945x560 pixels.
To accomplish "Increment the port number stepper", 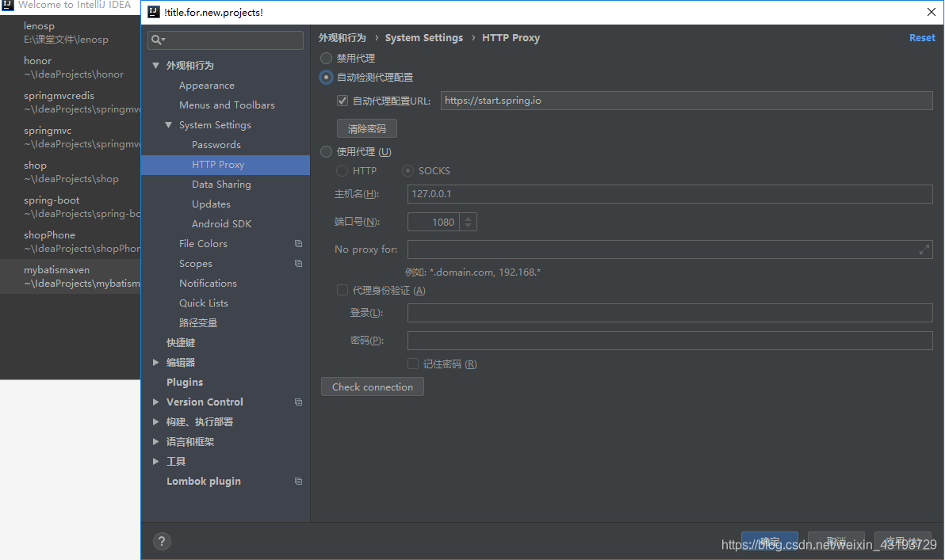I will click(469, 219).
